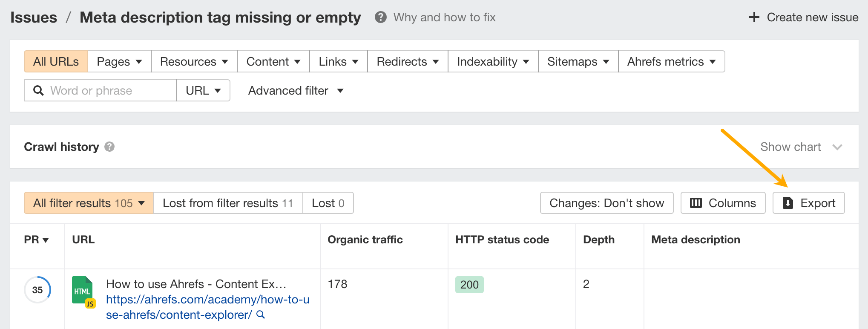This screenshot has height=329, width=868.
Task: Click the organic traffic value 178
Action: (337, 284)
